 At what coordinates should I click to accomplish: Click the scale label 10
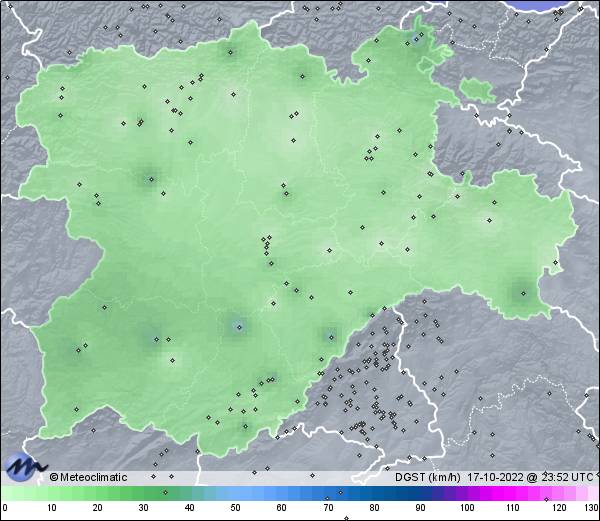(x=52, y=508)
